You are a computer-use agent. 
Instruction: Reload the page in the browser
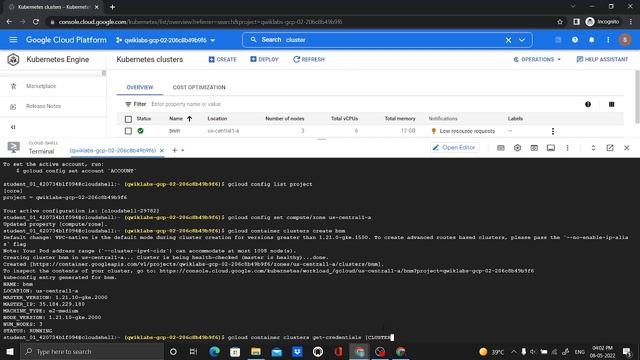(36, 22)
